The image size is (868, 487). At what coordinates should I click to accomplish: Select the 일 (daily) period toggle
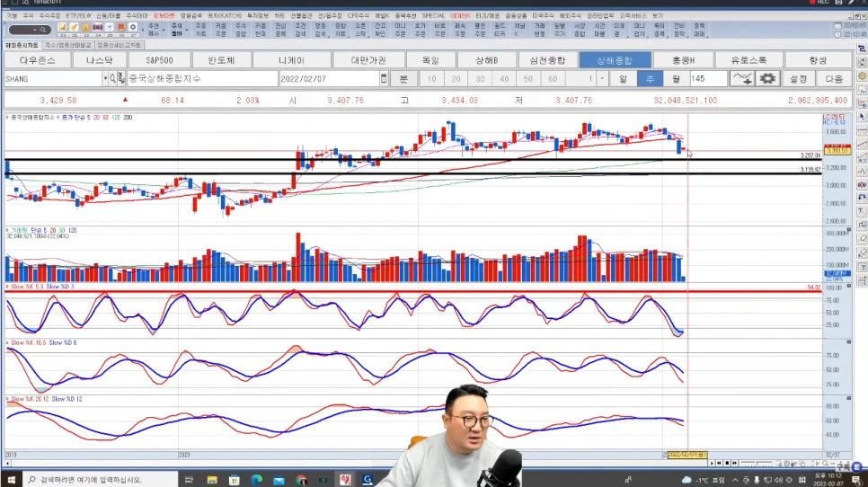(623, 79)
